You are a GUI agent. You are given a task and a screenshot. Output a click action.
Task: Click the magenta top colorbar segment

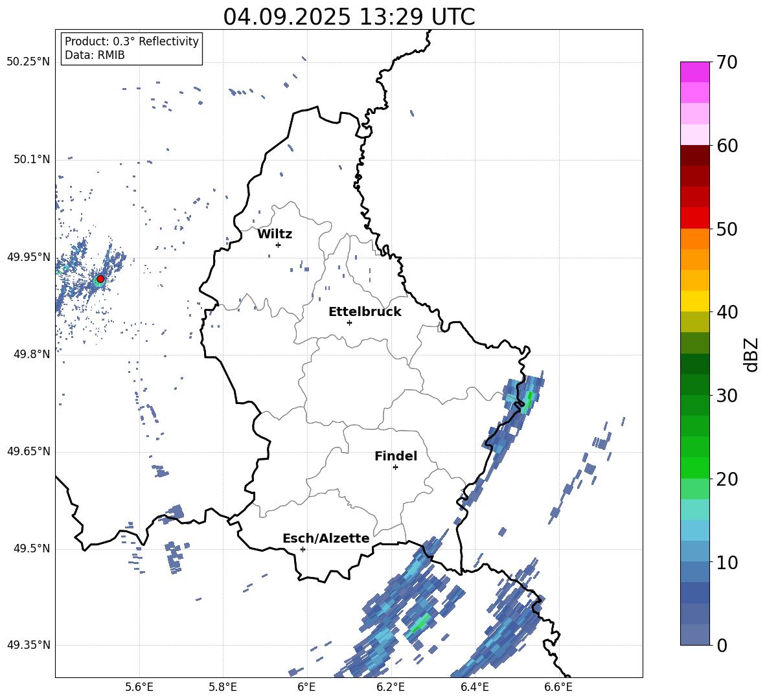pos(694,72)
